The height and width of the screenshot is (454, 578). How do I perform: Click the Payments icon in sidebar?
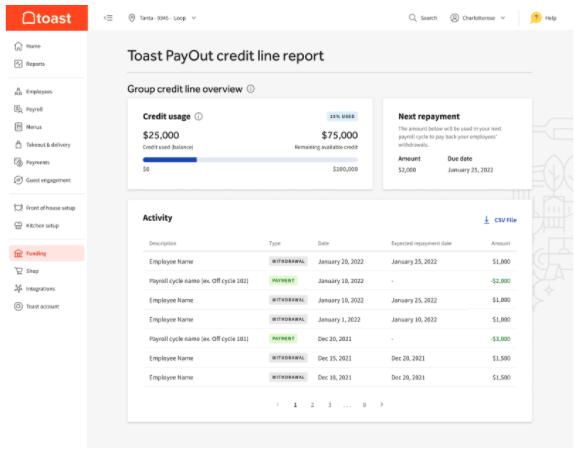[18, 162]
